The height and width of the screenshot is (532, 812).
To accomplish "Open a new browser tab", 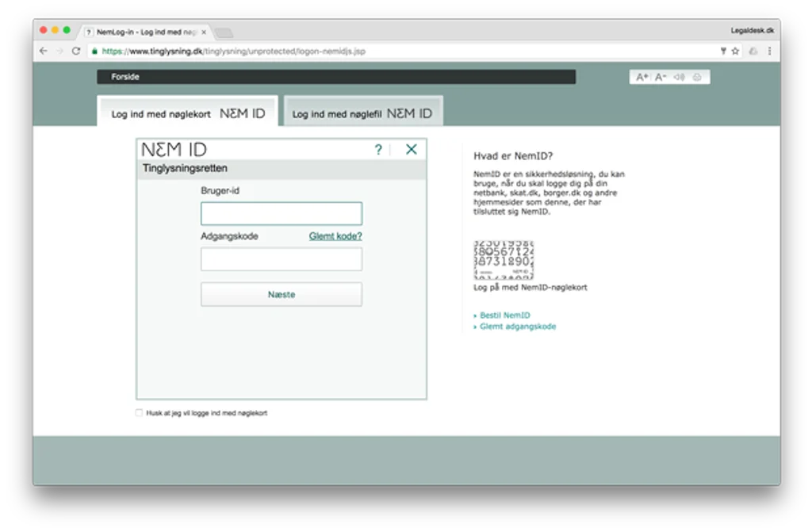I will click(x=224, y=33).
